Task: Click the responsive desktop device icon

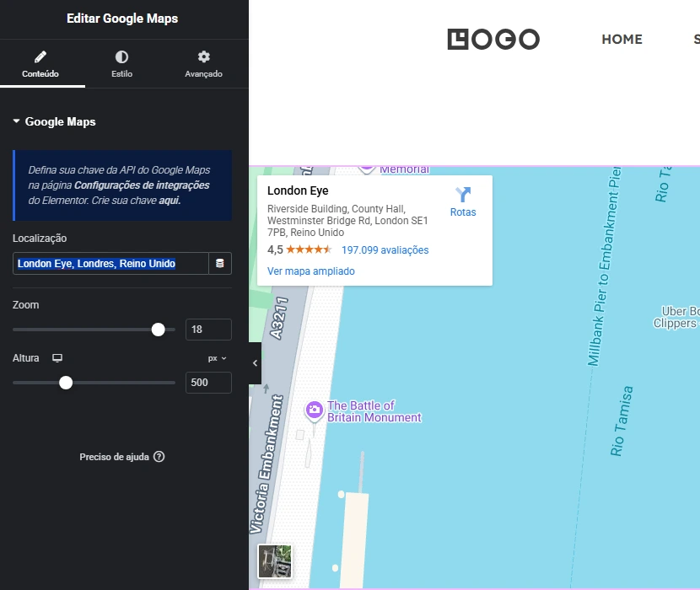Action: 57,358
